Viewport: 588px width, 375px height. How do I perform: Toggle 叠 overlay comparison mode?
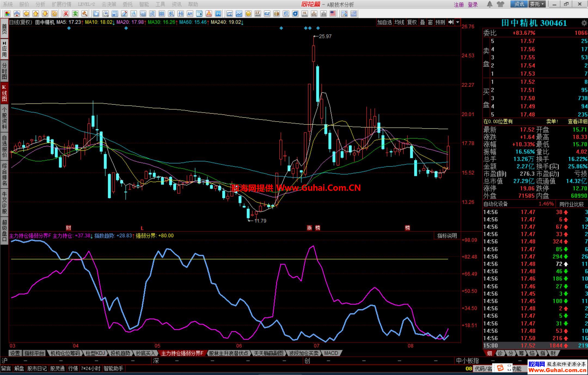[422, 22]
